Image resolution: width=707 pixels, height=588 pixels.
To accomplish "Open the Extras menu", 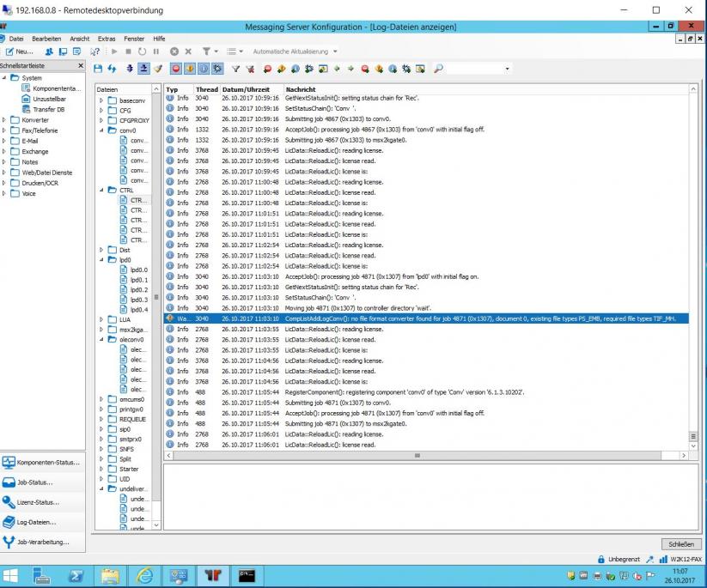I will pyautogui.click(x=107, y=39).
